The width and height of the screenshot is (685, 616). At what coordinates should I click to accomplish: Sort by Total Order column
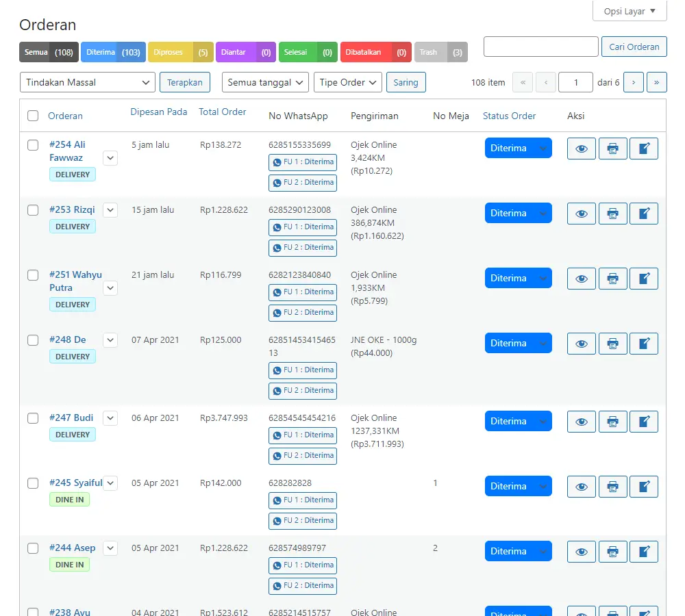[x=223, y=112]
